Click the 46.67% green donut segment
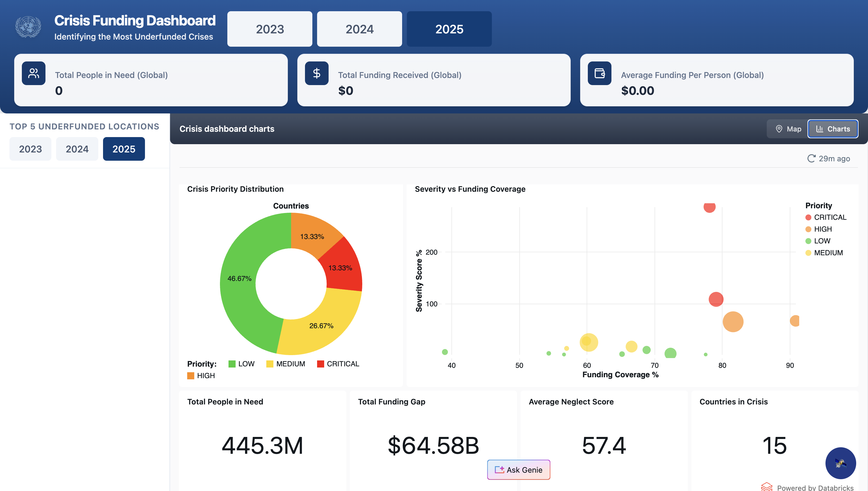 pos(239,279)
